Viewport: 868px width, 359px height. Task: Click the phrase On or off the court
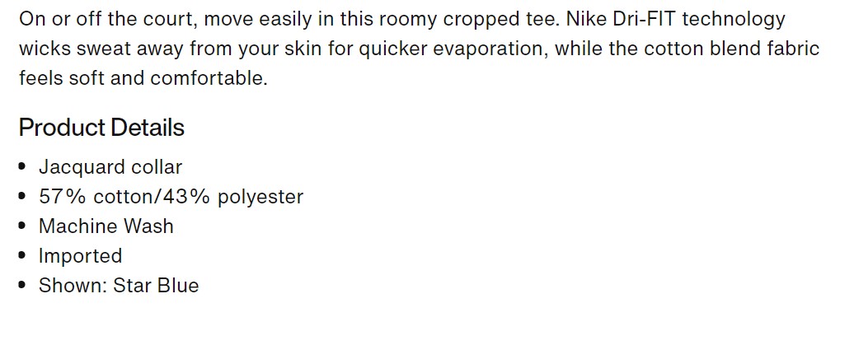[x=101, y=19]
